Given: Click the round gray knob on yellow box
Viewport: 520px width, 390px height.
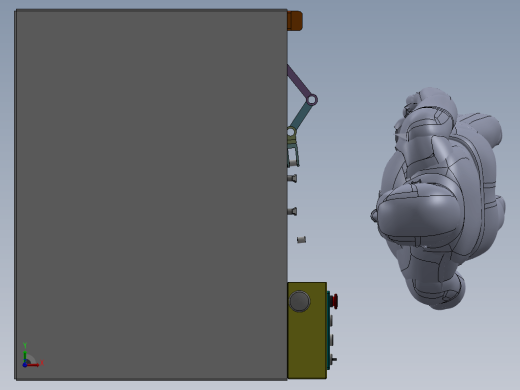Looking at the screenshot, I should point(299,301).
